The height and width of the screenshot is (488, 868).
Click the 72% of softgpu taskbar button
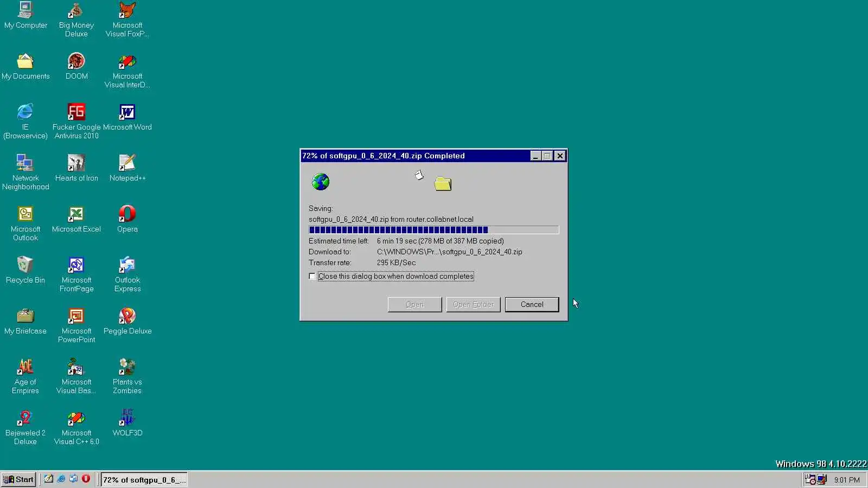[x=144, y=479]
